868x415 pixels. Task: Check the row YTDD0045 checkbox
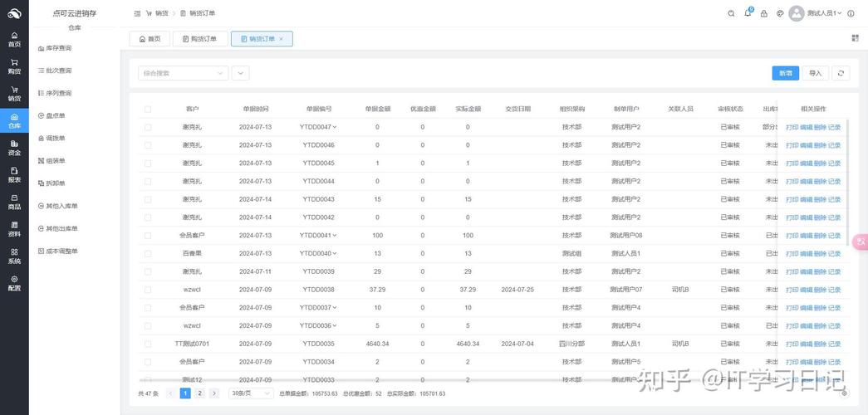pyautogui.click(x=148, y=164)
